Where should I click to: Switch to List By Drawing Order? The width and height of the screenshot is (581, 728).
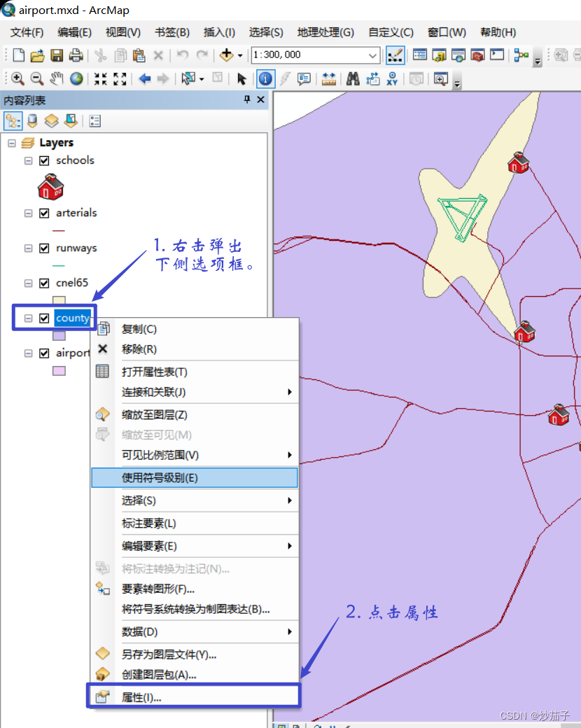13,121
